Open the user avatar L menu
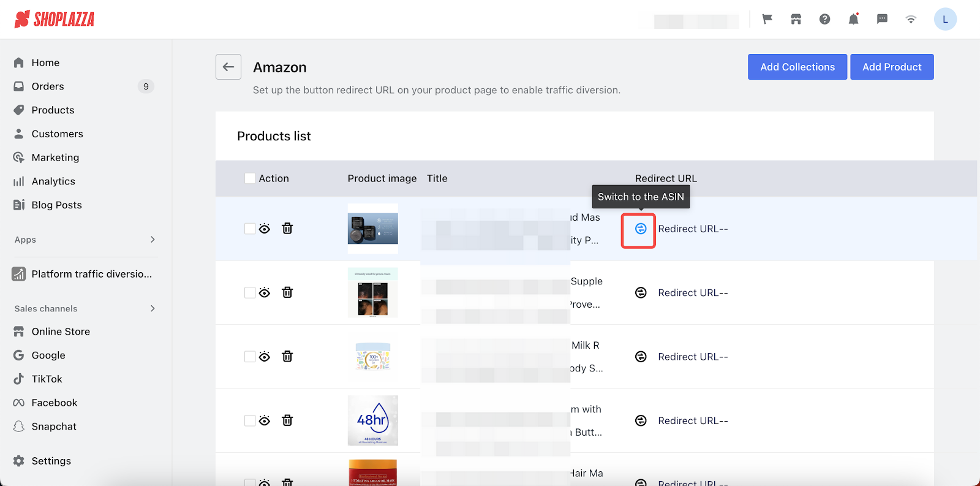This screenshot has width=980, height=486. pos(945,19)
